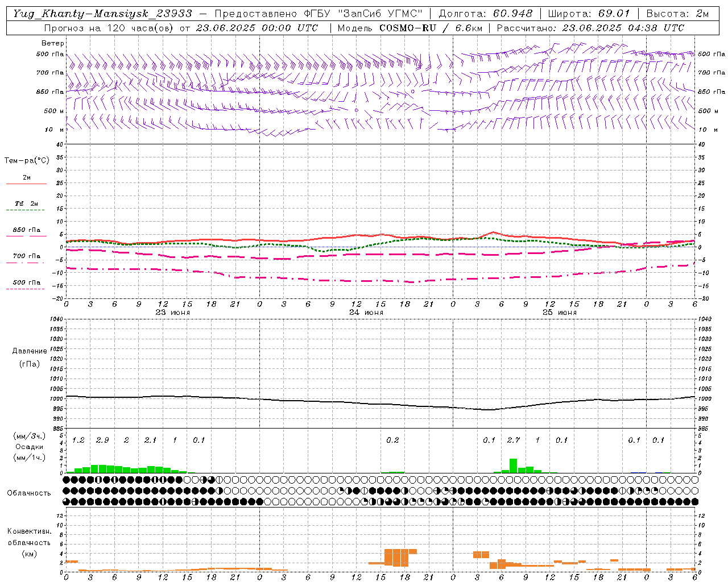Viewport: 728px width, 582px height.
Task: Click the Долгота: 60.948 value
Action: point(486,14)
